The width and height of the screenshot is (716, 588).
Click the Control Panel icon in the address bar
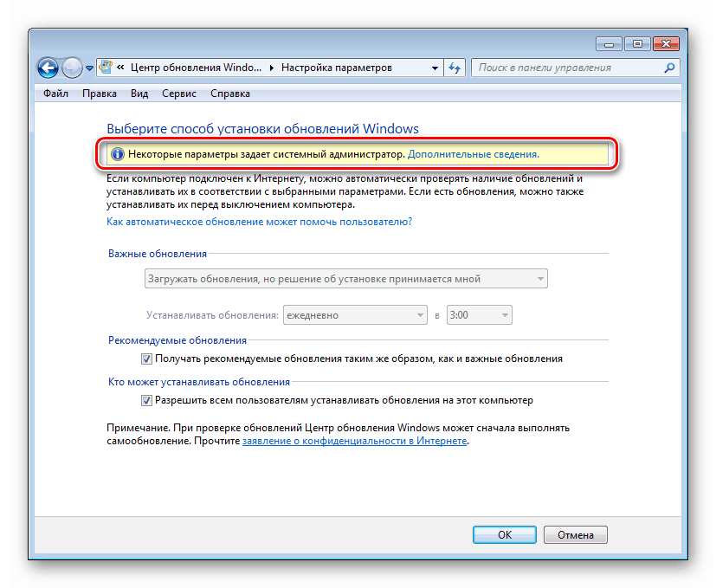click(105, 67)
